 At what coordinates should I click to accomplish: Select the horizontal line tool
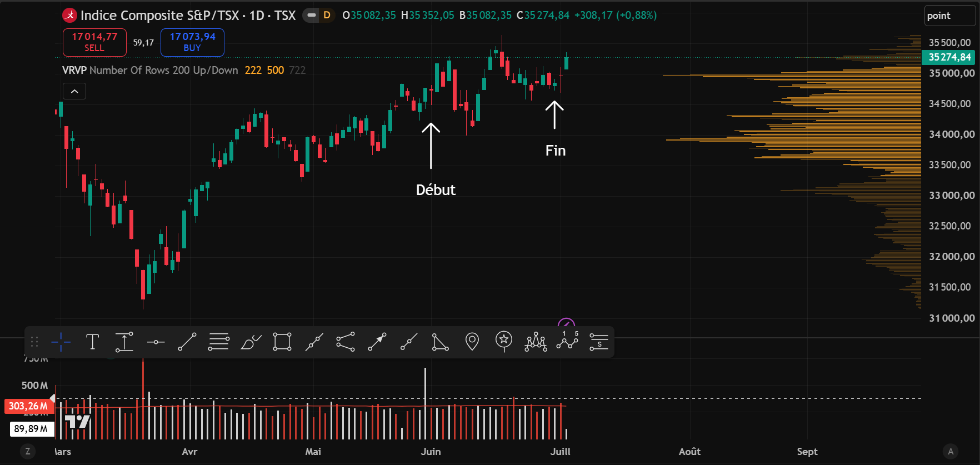point(156,342)
